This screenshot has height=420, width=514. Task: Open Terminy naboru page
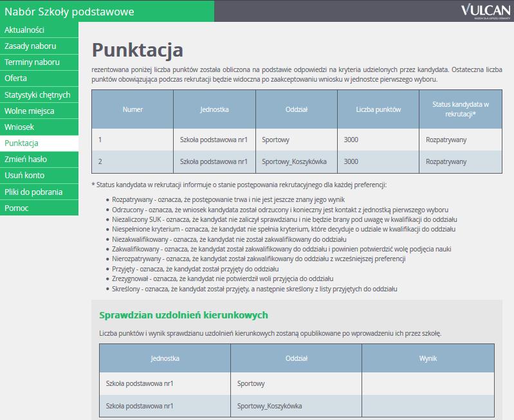39,62
